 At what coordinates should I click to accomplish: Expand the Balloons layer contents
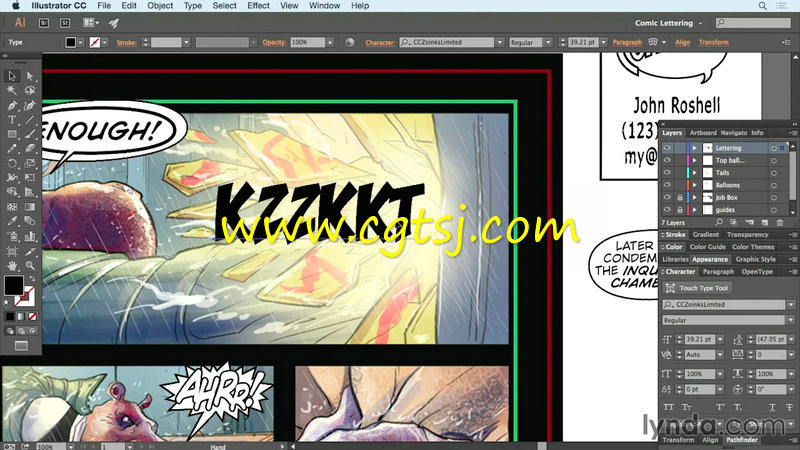coord(694,185)
